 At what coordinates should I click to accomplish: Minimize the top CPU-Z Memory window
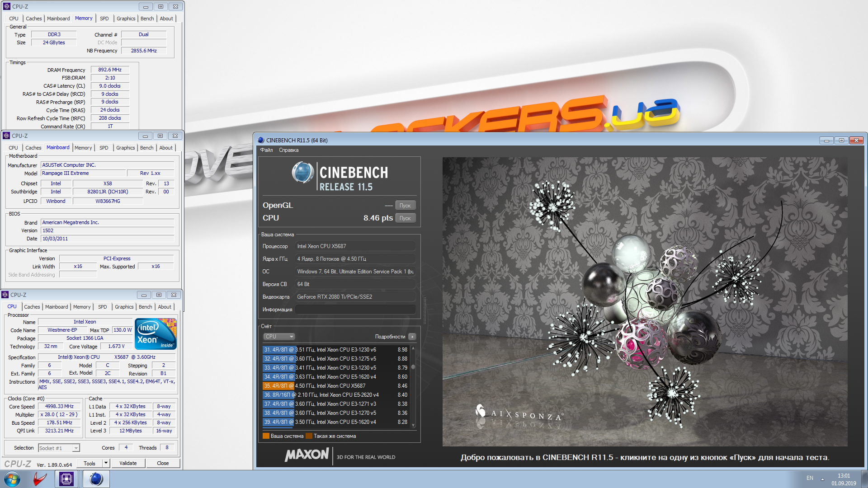tap(146, 6)
